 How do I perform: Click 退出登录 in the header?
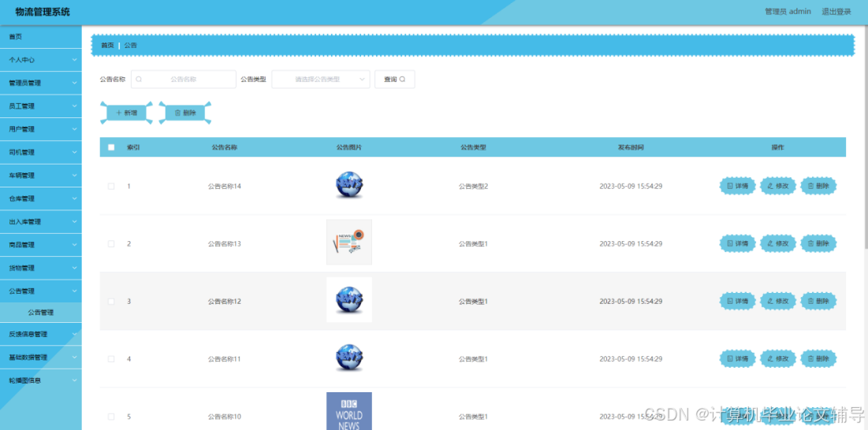pos(836,12)
